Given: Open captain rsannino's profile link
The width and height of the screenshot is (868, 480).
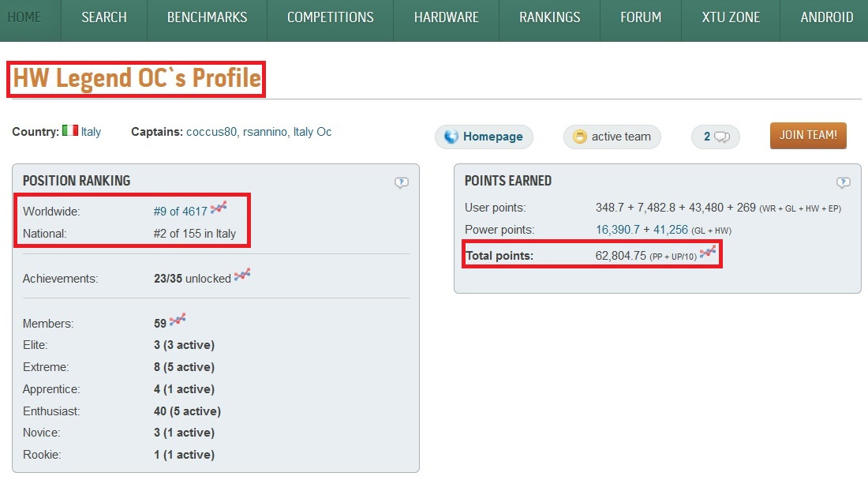Looking at the screenshot, I should coord(264,132).
